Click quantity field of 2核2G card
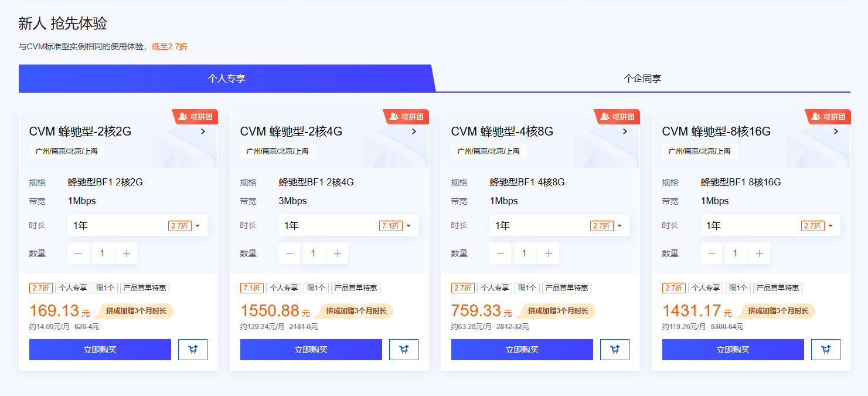The height and width of the screenshot is (396, 868). point(103,253)
